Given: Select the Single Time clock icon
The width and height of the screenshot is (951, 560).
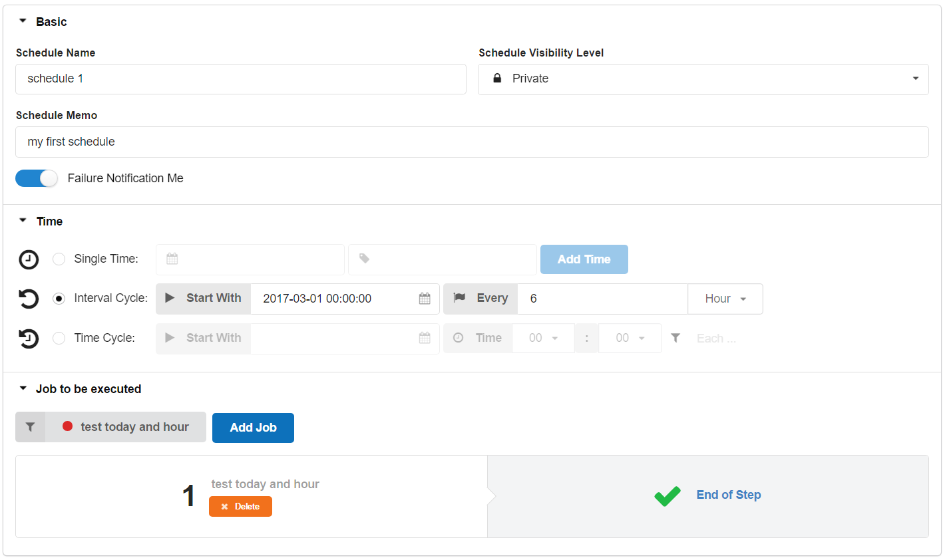Looking at the screenshot, I should coord(28,259).
